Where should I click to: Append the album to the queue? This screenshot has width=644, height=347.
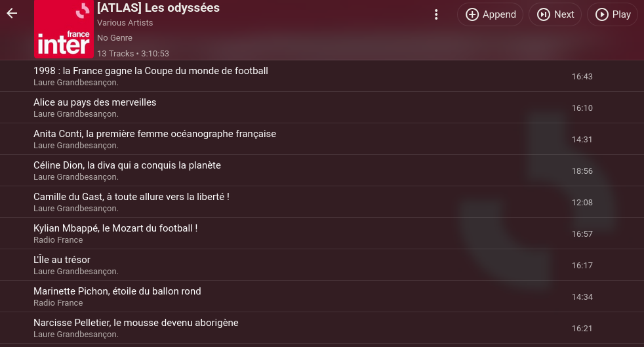[x=490, y=14]
